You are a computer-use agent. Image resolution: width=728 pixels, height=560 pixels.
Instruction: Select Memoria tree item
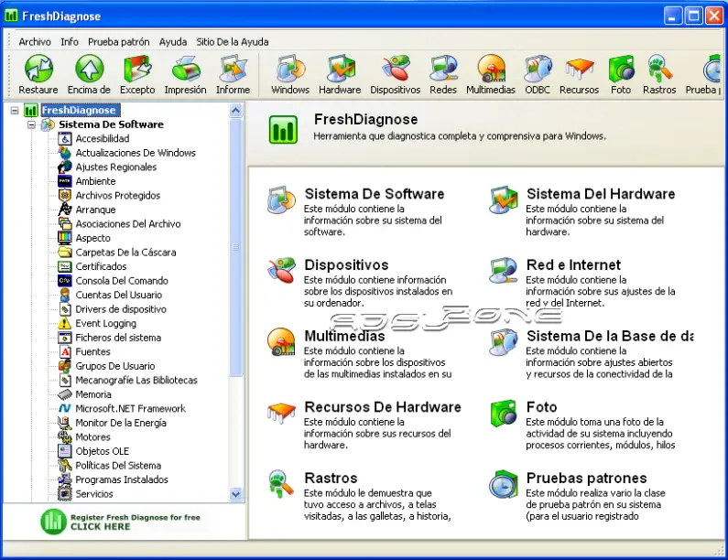(x=93, y=394)
